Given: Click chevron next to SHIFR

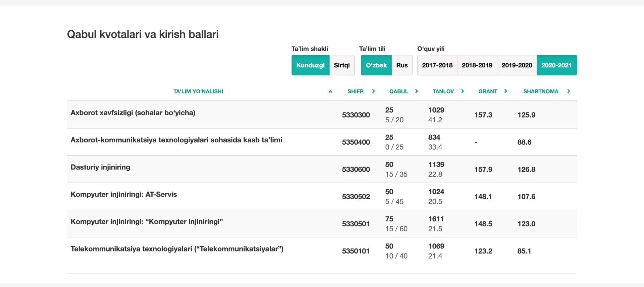Looking at the screenshot, I should pyautogui.click(x=374, y=91).
